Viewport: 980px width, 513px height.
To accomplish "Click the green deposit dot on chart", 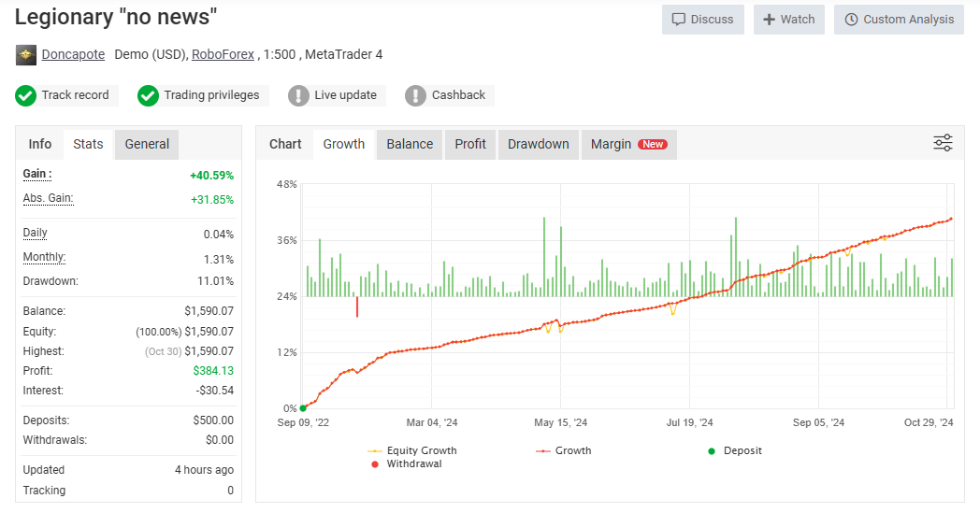I will (x=303, y=408).
